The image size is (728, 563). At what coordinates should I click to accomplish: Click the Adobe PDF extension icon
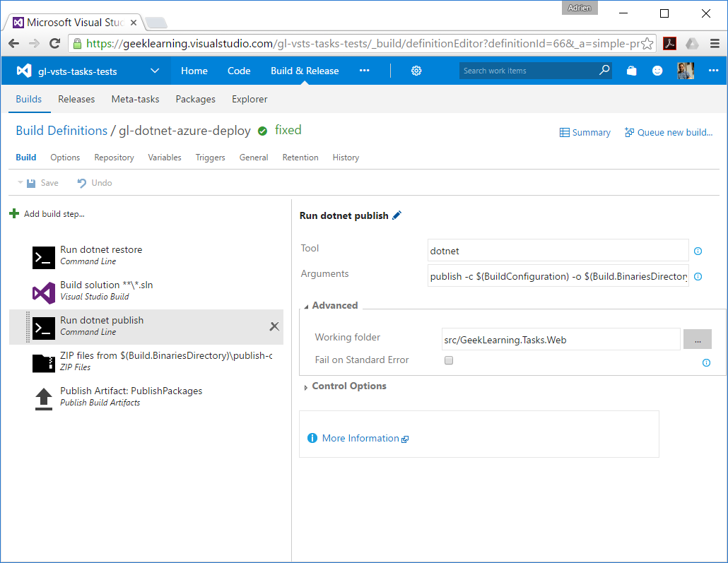(669, 44)
